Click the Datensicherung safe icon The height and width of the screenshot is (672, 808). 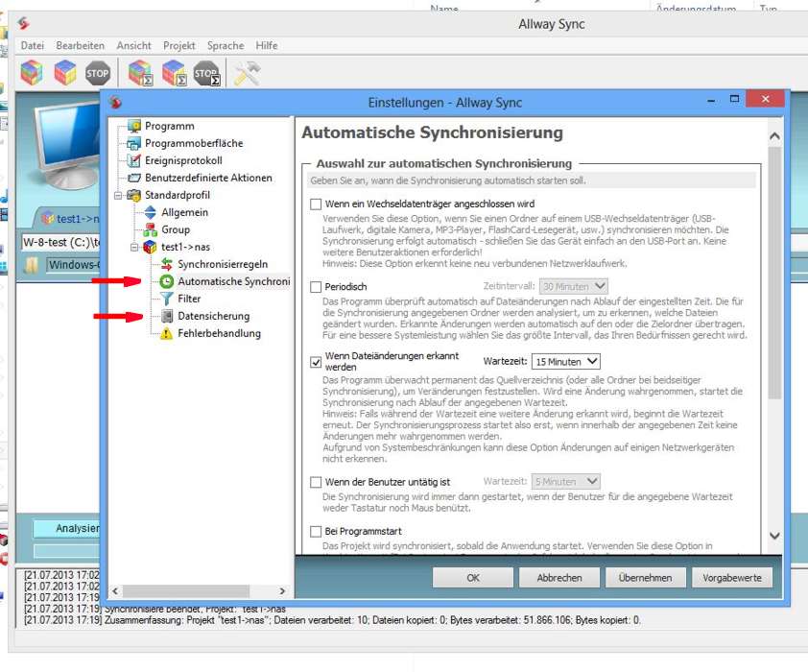coord(167,316)
